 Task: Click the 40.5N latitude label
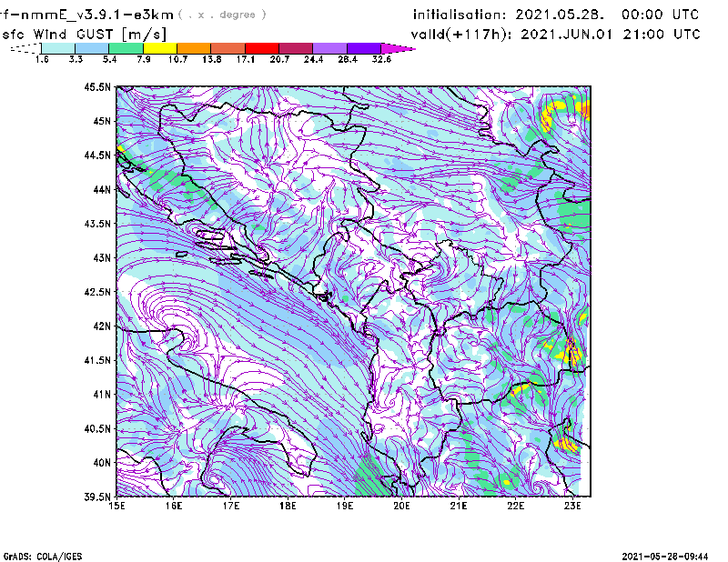click(98, 428)
